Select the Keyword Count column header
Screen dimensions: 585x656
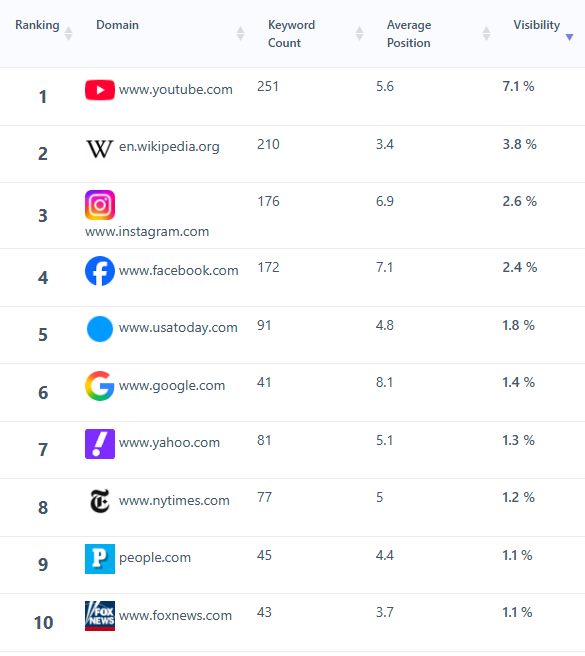coord(291,34)
